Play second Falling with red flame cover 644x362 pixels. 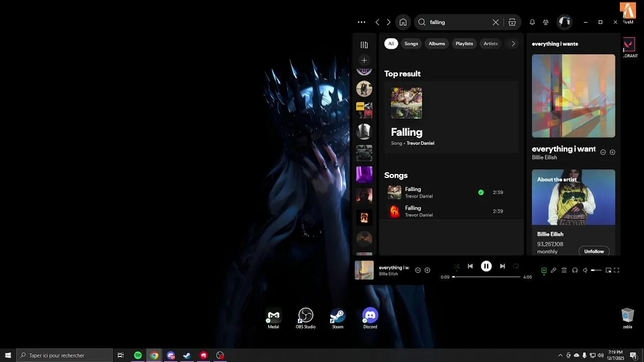[x=451, y=211]
